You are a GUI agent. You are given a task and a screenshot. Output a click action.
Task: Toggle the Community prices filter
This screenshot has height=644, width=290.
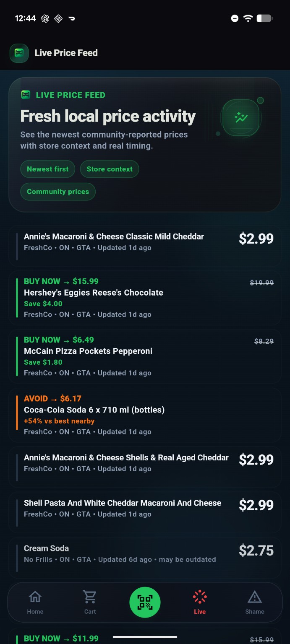coord(58,192)
